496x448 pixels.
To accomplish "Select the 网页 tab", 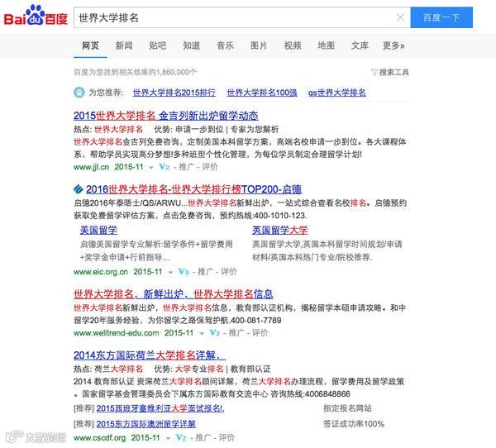I will [90, 45].
